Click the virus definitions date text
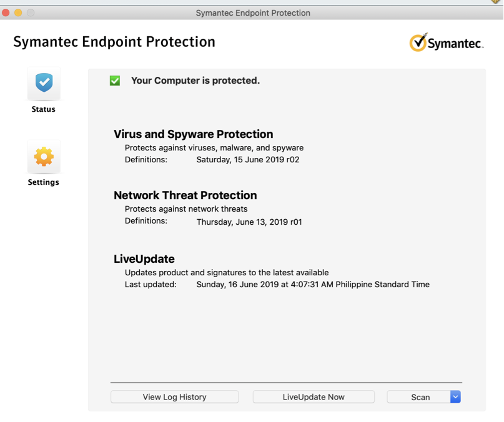 [248, 160]
